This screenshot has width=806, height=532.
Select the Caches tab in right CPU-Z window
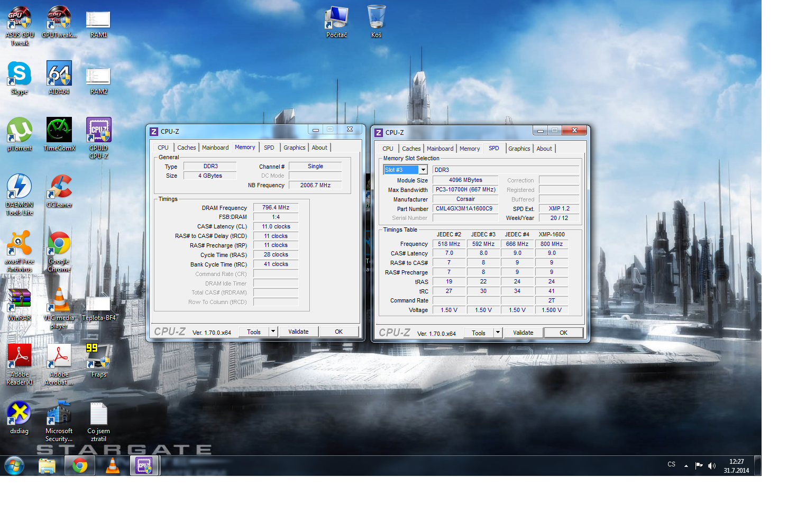pos(411,149)
